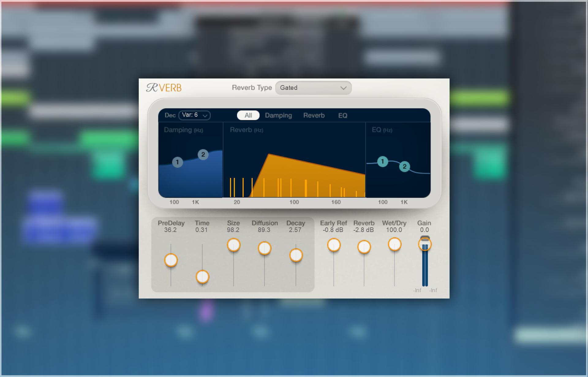Click the PreDelay slider knob

point(171,260)
